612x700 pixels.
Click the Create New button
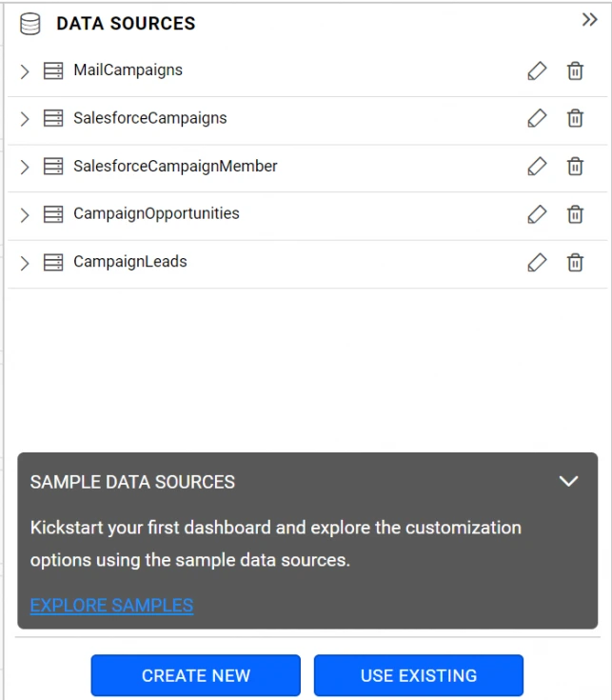[195, 675]
